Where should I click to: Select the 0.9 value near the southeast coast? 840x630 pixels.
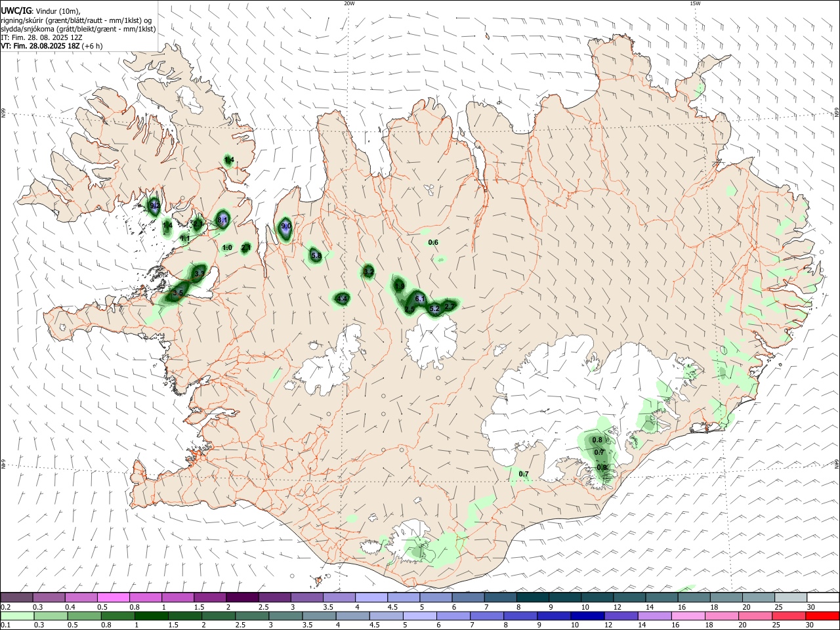602,467
